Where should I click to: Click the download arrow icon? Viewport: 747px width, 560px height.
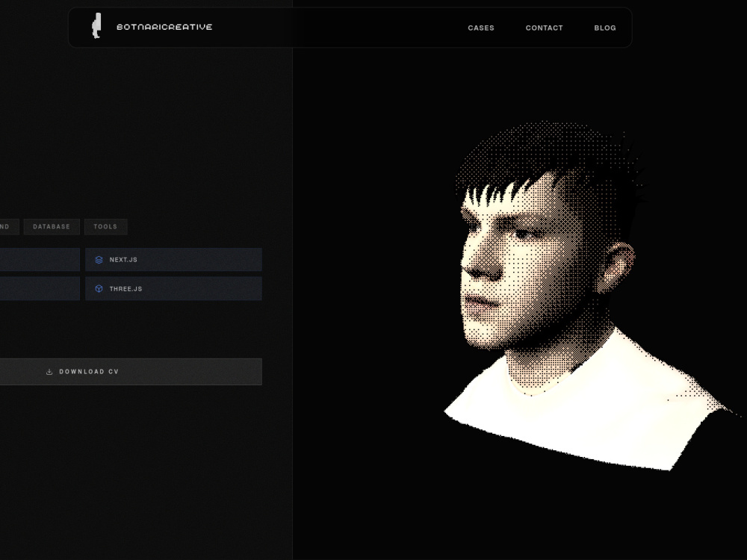tap(49, 371)
